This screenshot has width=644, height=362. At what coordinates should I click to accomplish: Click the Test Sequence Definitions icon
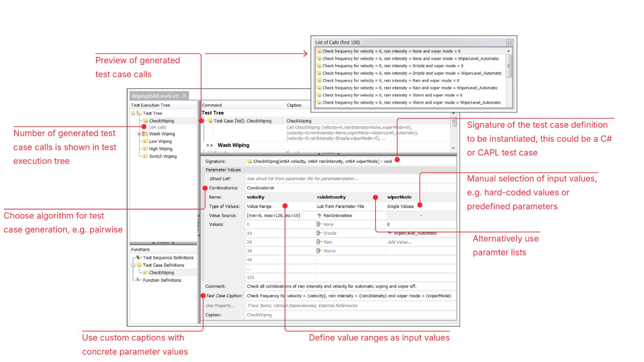tap(139, 257)
